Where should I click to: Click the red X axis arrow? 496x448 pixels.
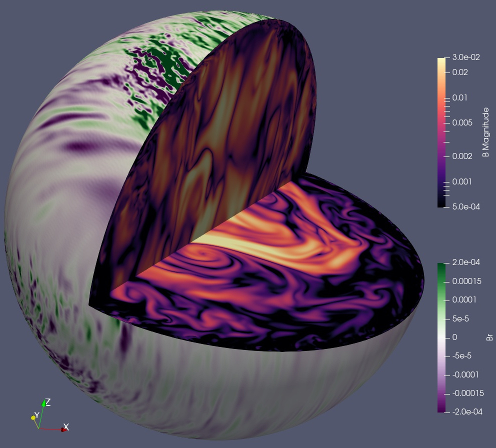64,429
